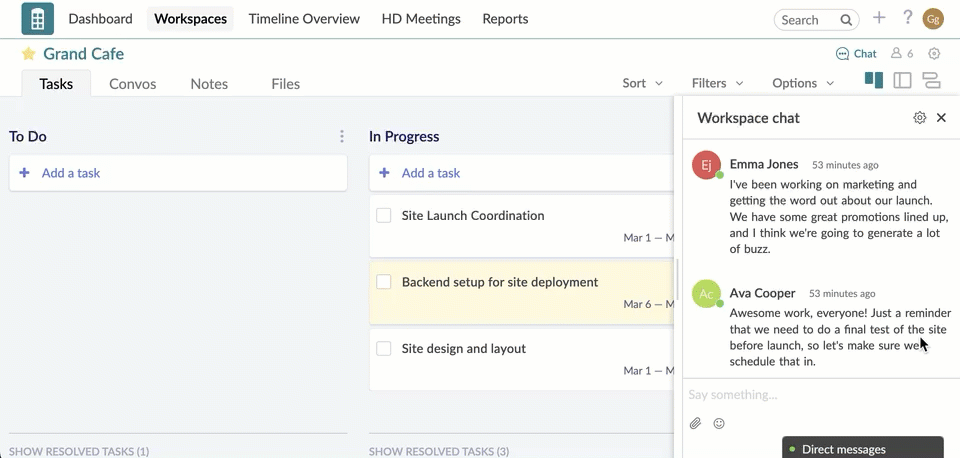Open the Options dropdown

[803, 83]
